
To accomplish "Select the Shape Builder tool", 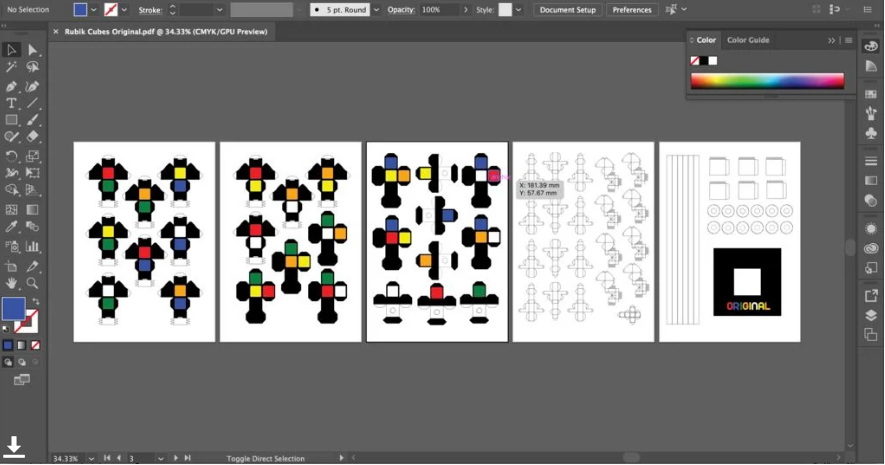I will tap(11, 190).
